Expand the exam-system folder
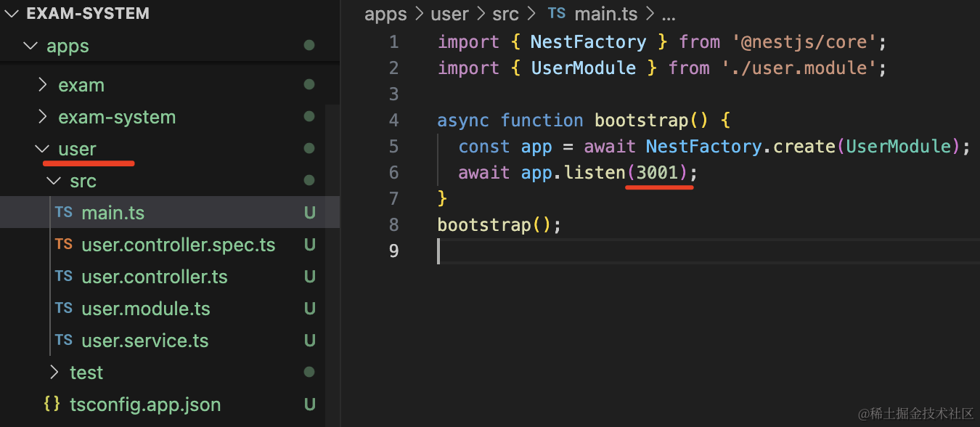 43,117
